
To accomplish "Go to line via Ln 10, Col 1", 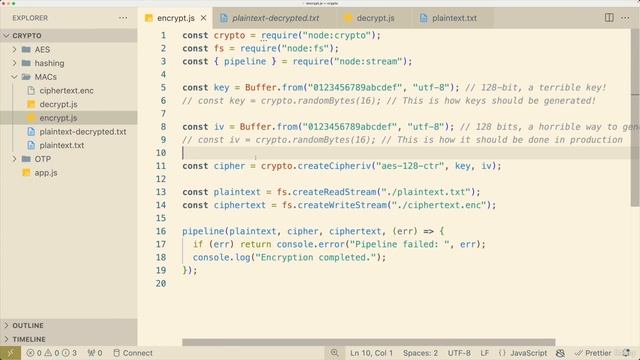I will [371, 353].
